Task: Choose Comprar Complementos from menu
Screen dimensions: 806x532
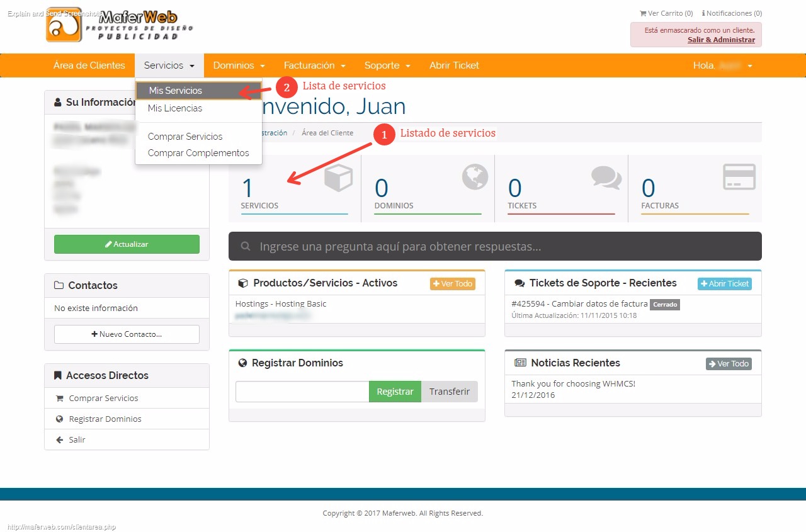Action: 198,153
